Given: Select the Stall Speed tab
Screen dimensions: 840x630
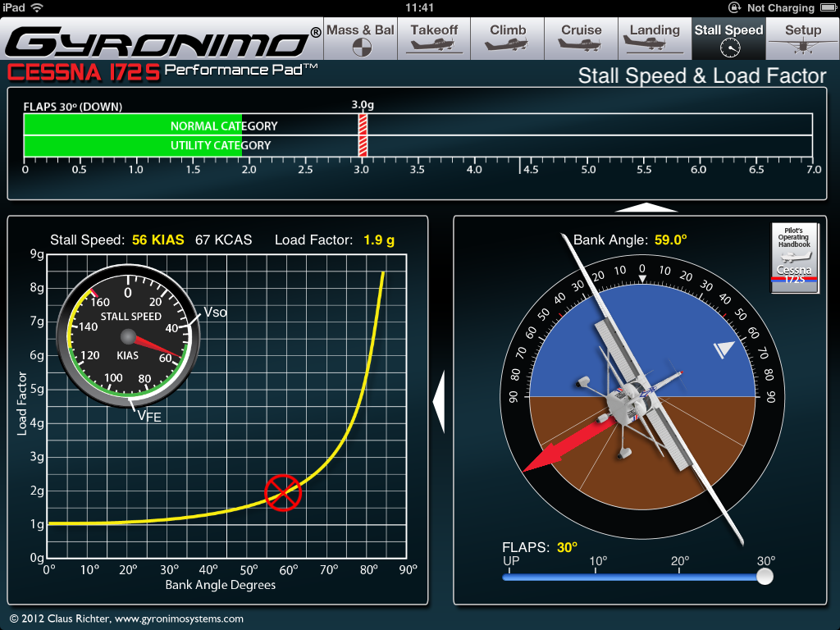Looking at the screenshot, I should (728, 39).
